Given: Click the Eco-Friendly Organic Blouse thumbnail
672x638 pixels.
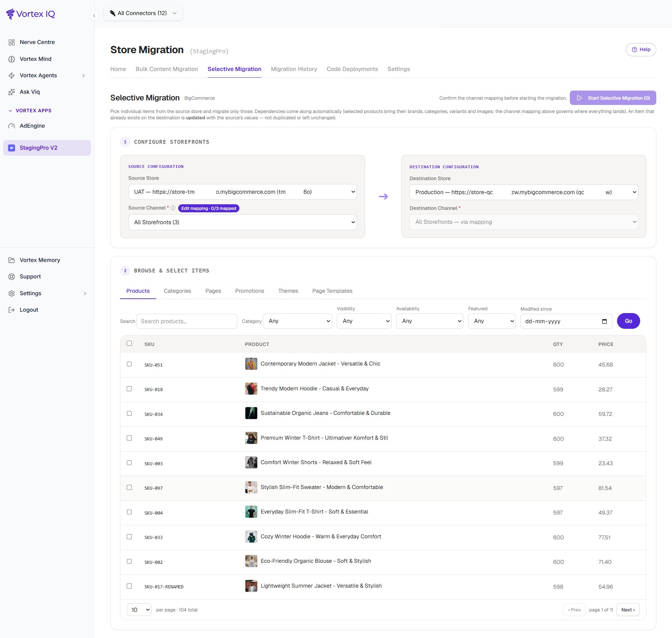Looking at the screenshot, I should coord(251,561).
